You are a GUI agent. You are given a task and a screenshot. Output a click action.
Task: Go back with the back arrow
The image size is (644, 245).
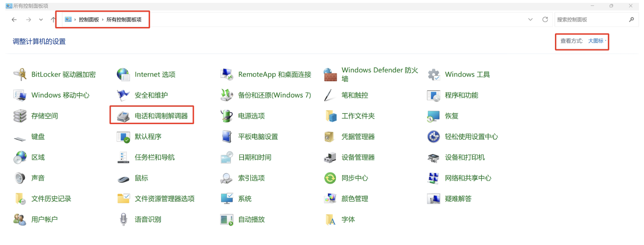pos(14,20)
